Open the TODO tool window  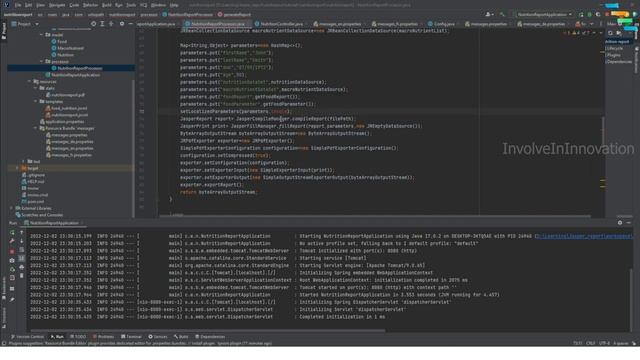pos(78,337)
